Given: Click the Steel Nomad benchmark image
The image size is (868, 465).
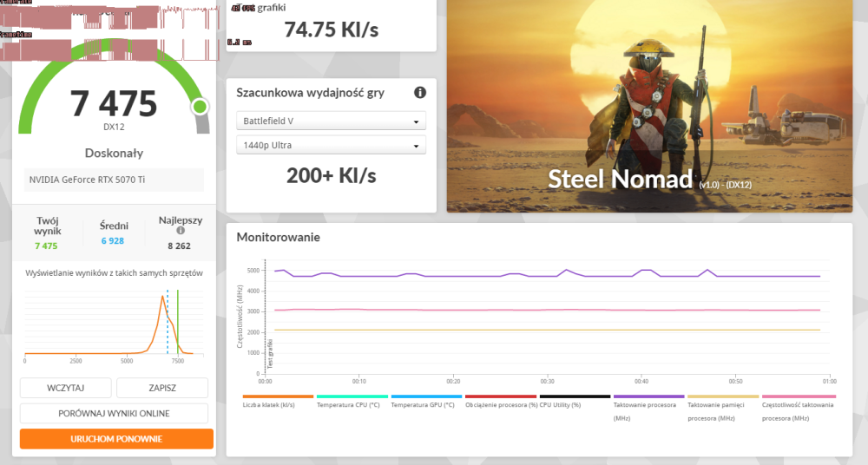Looking at the screenshot, I should pos(649,106).
